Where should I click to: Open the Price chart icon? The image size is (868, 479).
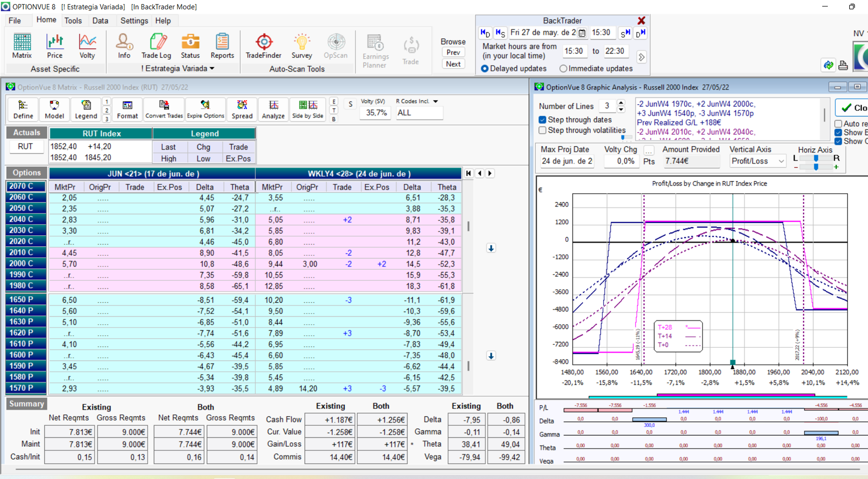55,46
